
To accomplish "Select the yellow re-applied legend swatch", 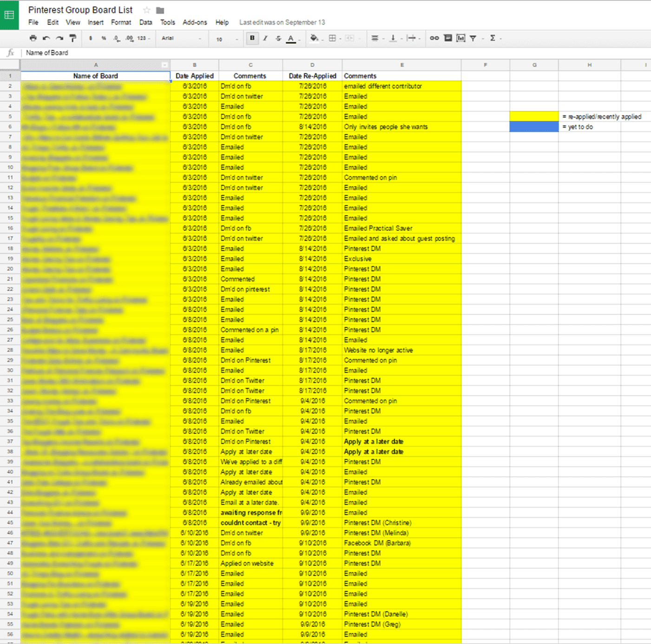I will coord(533,117).
